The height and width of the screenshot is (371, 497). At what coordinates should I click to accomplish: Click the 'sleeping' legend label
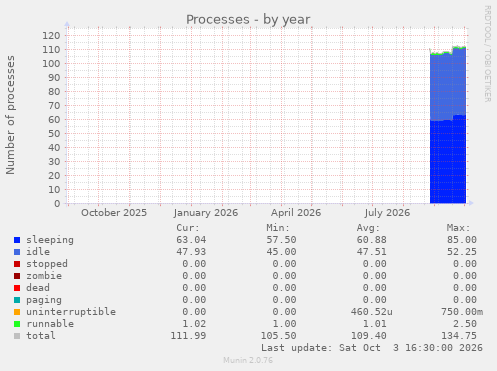50,240
